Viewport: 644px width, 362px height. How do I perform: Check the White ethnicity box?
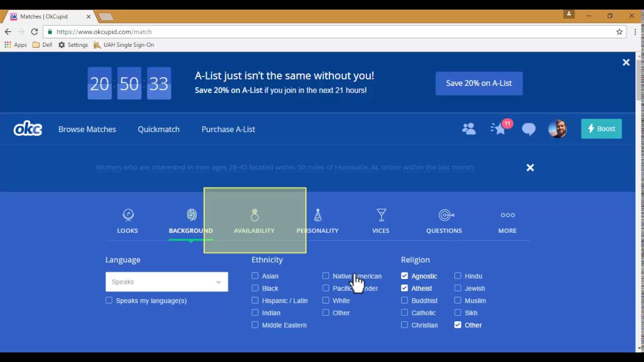click(x=326, y=300)
